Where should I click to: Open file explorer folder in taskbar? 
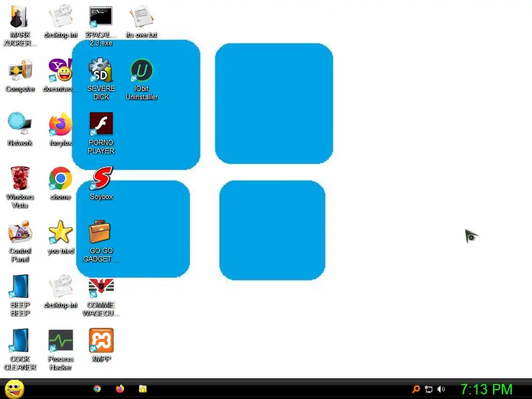click(x=143, y=389)
